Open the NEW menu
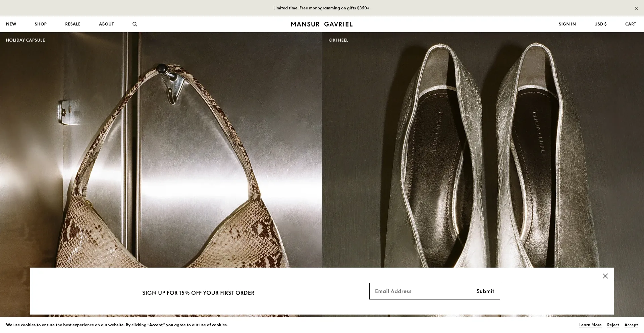 coord(11,24)
